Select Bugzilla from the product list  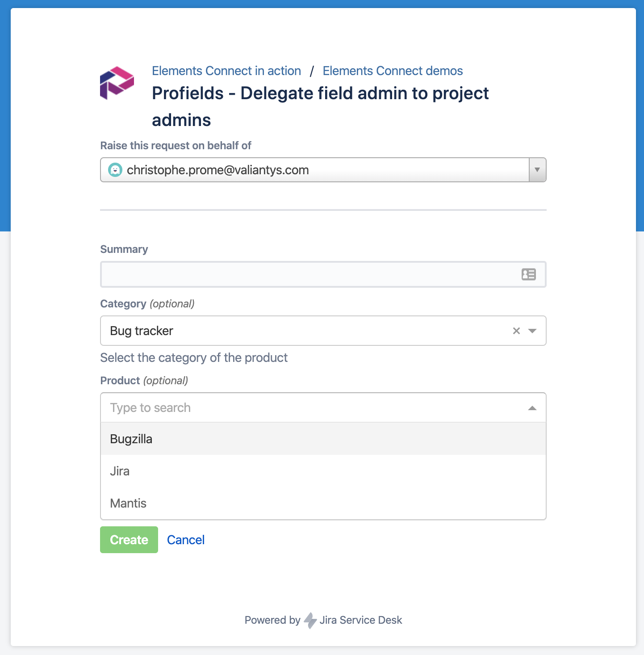tap(131, 439)
